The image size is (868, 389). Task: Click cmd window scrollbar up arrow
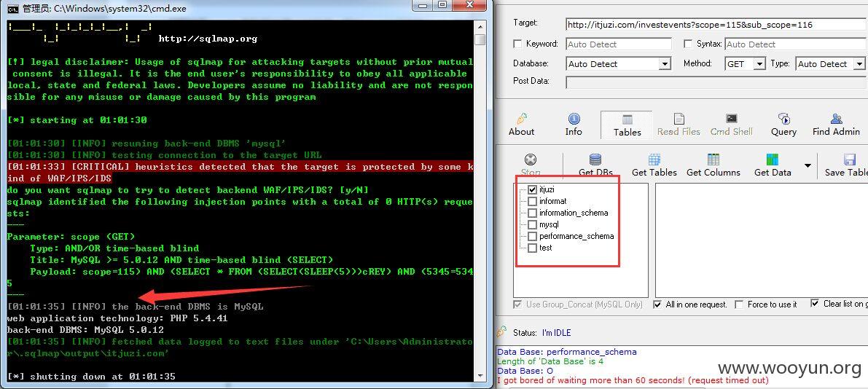coord(480,25)
